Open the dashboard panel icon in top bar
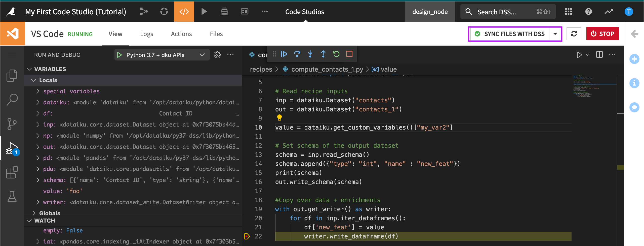This screenshot has height=246, width=644. coord(245,12)
